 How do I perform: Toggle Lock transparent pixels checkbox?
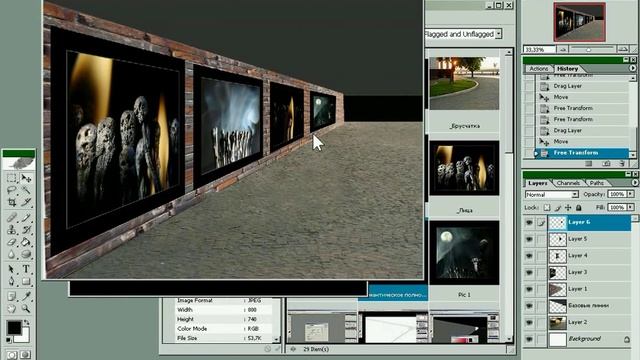547,207
